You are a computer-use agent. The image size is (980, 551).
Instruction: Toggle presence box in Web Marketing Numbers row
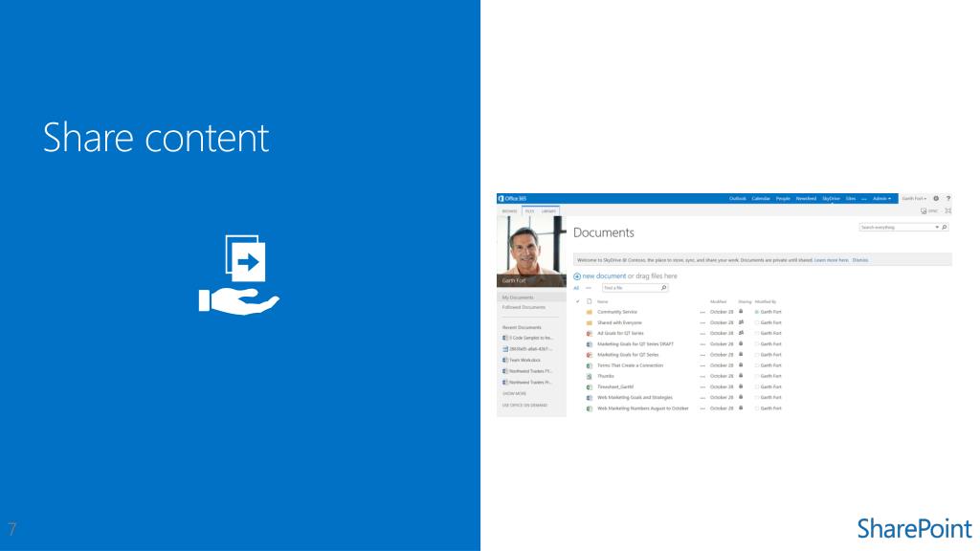pyautogui.click(x=756, y=408)
